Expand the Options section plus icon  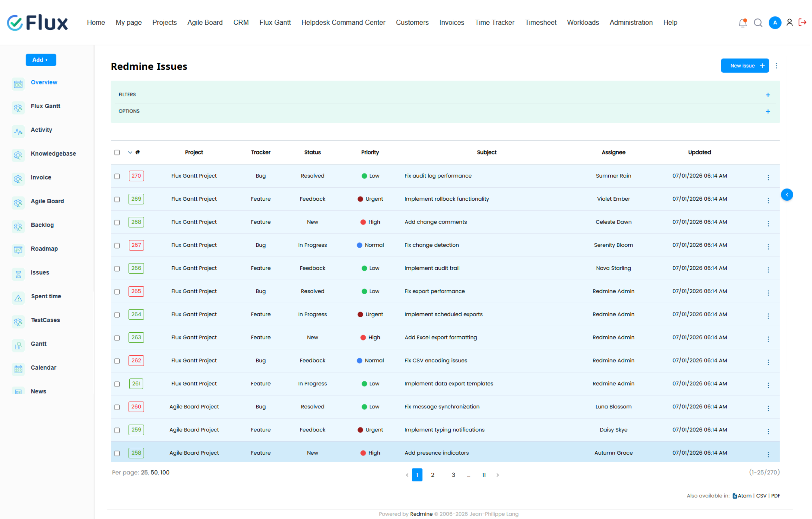pyautogui.click(x=768, y=111)
